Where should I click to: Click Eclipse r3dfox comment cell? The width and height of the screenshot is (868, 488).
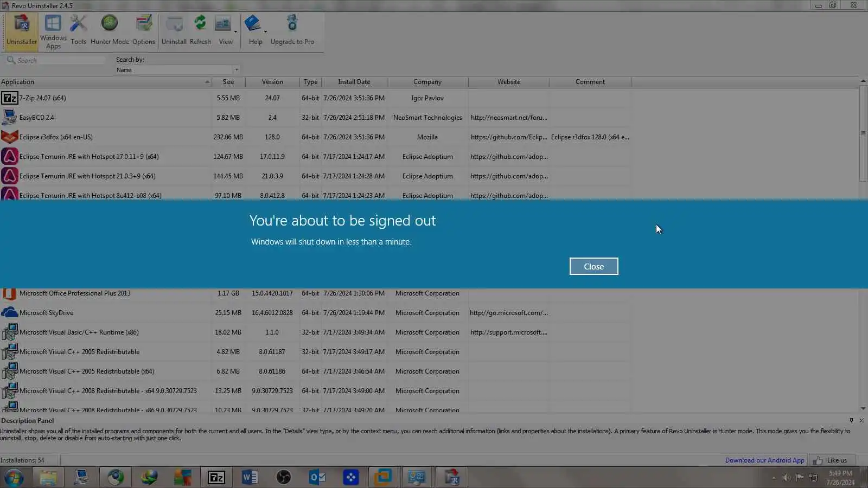pos(590,137)
